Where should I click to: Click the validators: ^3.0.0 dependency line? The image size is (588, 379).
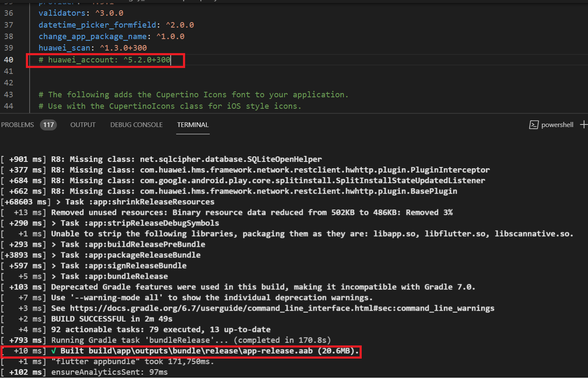pyautogui.click(x=81, y=13)
